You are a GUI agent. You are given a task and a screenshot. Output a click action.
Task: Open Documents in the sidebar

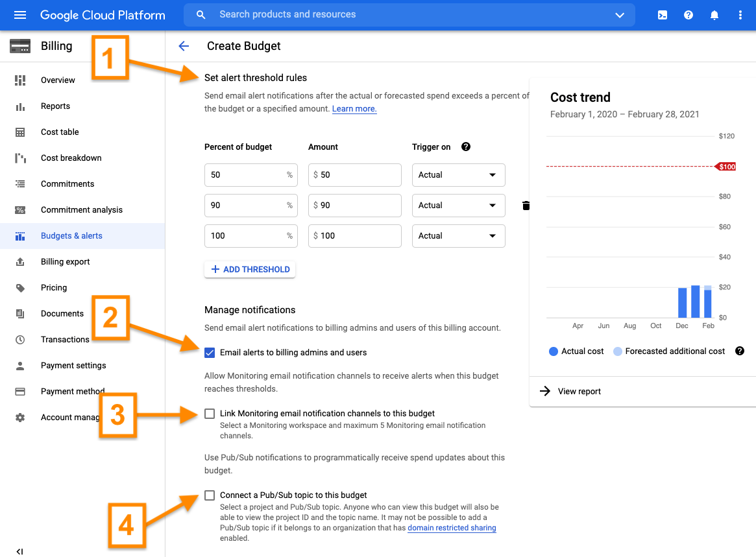pyautogui.click(x=82, y=314)
